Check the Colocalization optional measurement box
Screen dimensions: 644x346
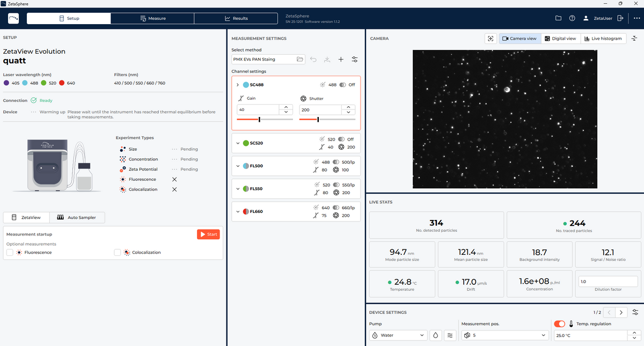pyautogui.click(x=118, y=252)
